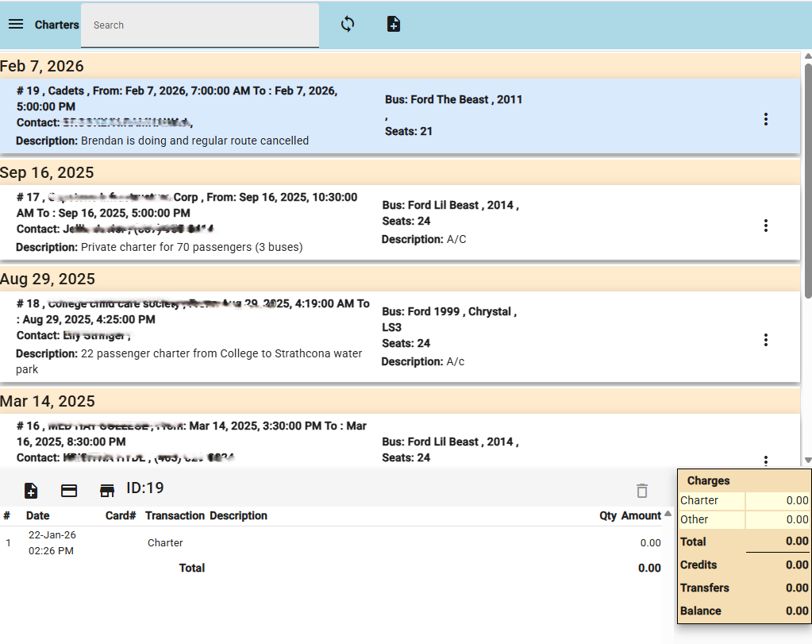812x644 pixels.
Task: Select the Aug 29, 2025 date header
Action: click(x=400, y=279)
